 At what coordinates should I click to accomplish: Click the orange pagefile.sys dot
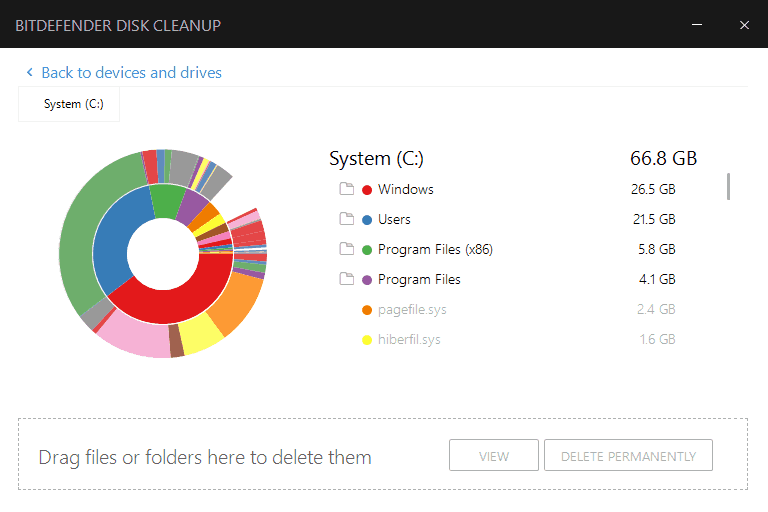[367, 310]
